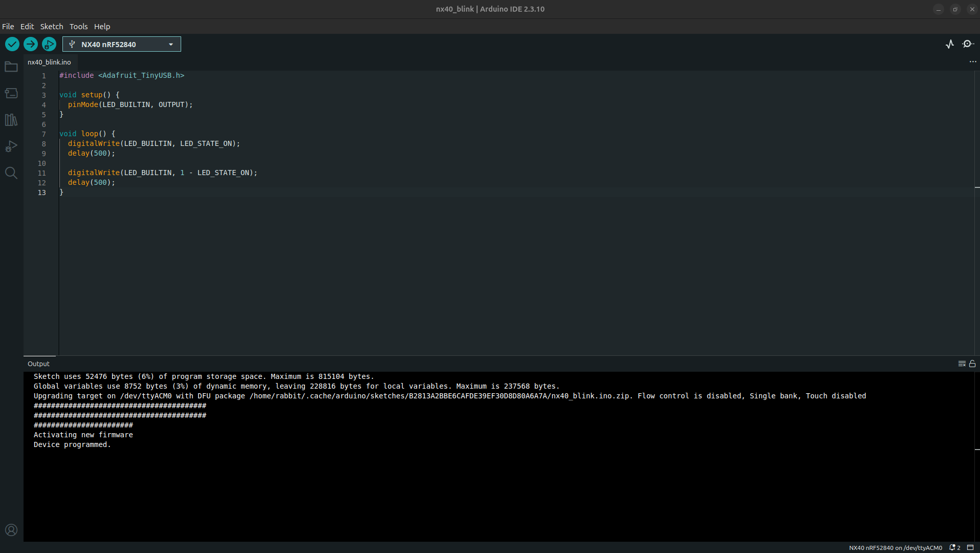The image size is (980, 553).
Task: Click the 'Sketch uses 52476 bytes' output line
Action: [x=204, y=376]
